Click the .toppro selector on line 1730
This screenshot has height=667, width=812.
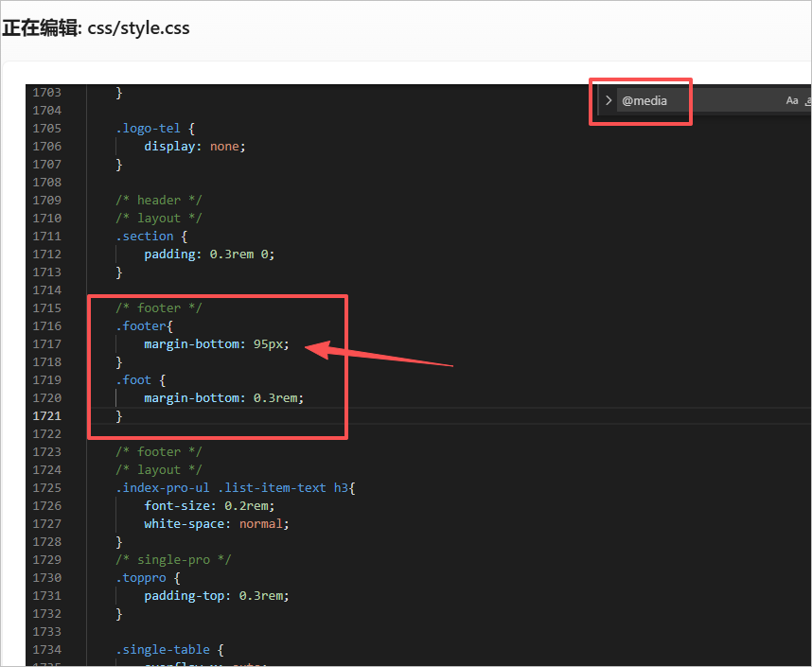[x=140, y=577]
